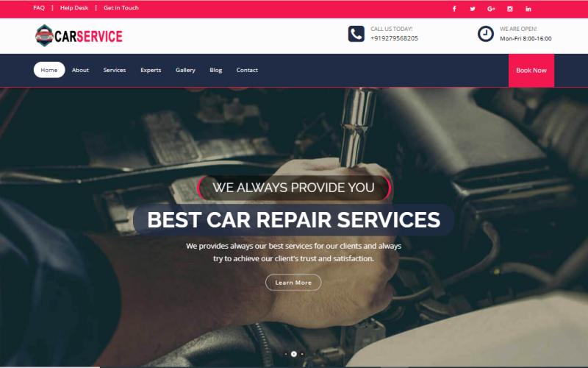This screenshot has height=368, width=588.
Task: Click the clock icon beside We Are Open
Action: pyautogui.click(x=485, y=34)
